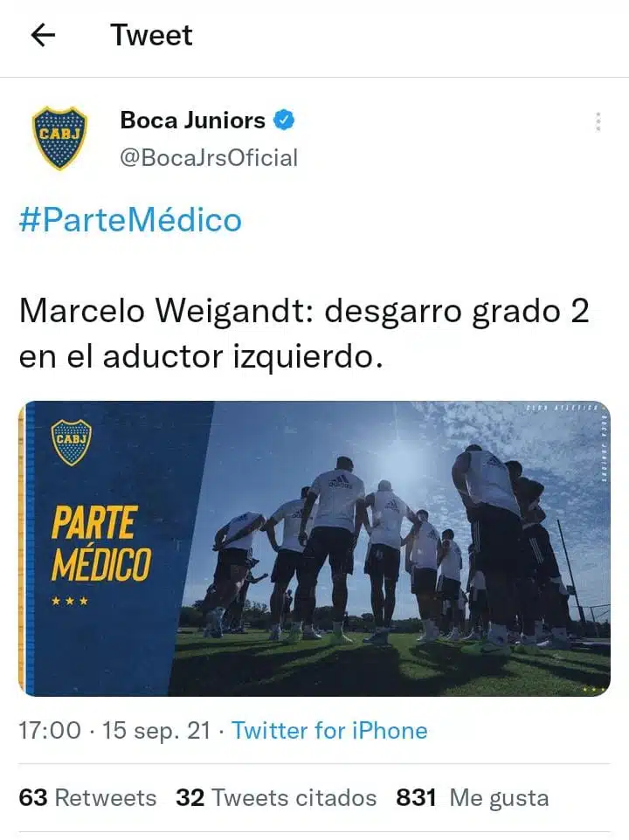Click the CABJ crest inside the image

coord(72,442)
